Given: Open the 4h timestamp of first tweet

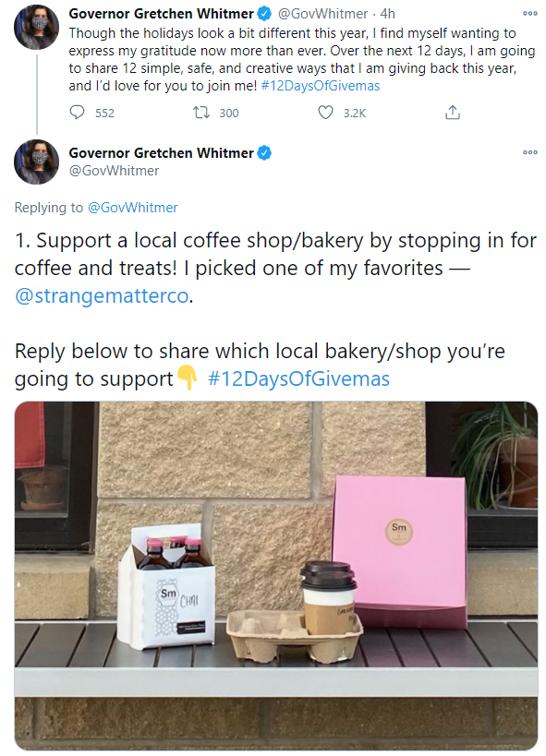Looking at the screenshot, I should click(388, 14).
